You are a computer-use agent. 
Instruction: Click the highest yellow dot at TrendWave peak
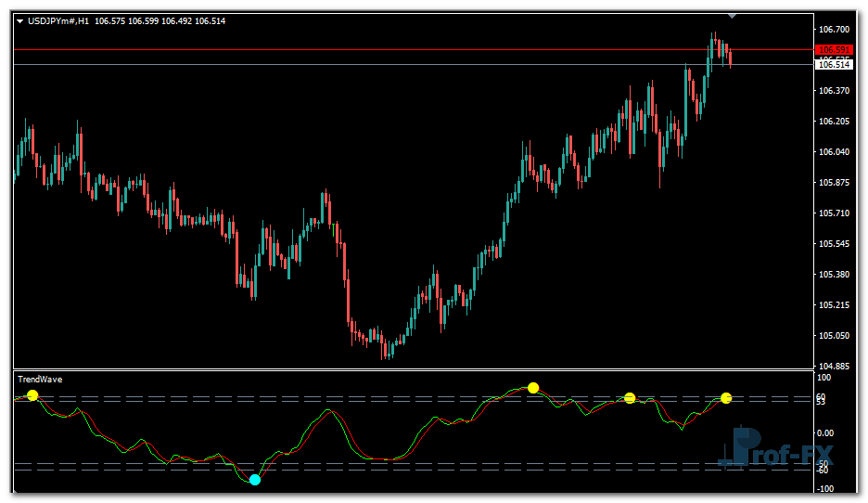(533, 387)
